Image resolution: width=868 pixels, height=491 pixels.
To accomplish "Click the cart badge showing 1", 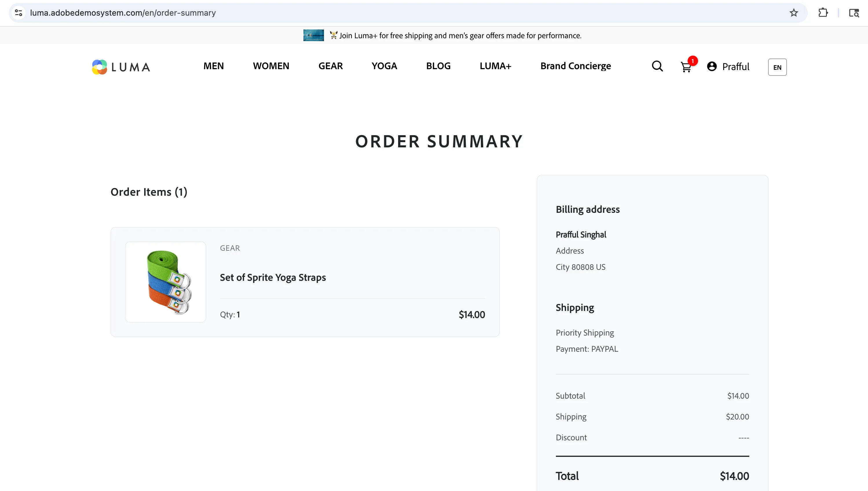I will click(x=692, y=61).
